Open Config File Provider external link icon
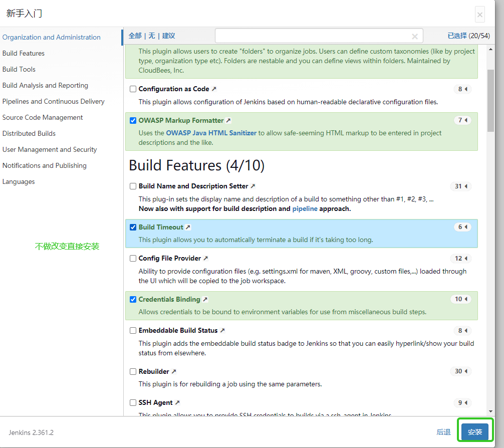Viewport: 504px width, 448px height. pyautogui.click(x=205, y=259)
